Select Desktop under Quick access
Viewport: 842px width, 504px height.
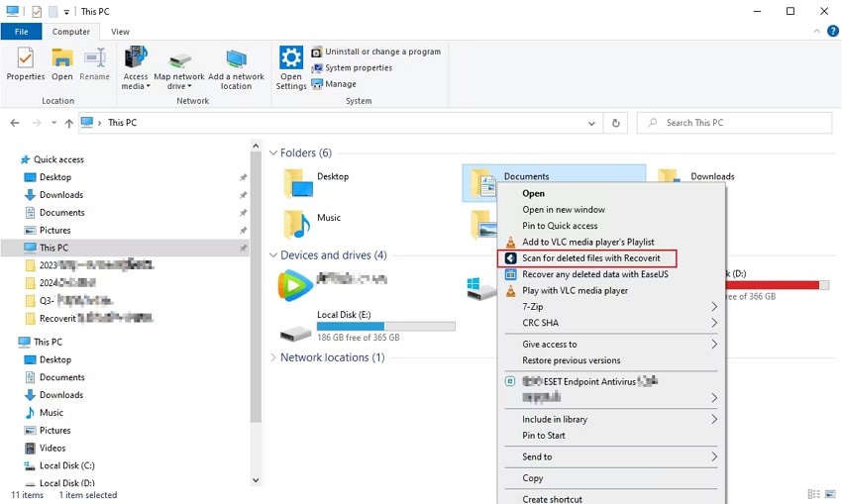[54, 177]
